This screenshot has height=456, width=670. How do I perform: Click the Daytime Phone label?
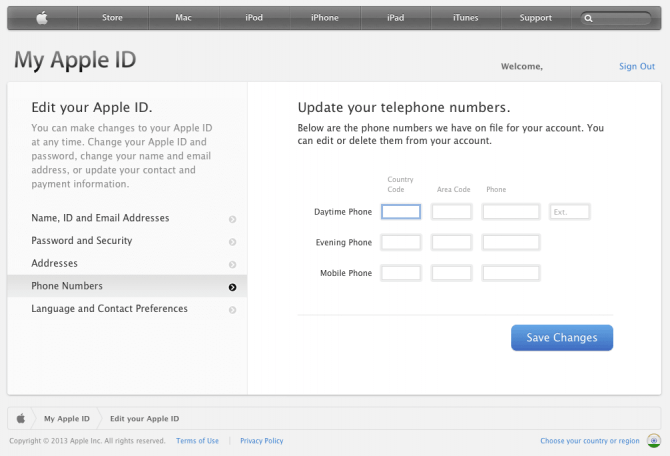point(343,212)
